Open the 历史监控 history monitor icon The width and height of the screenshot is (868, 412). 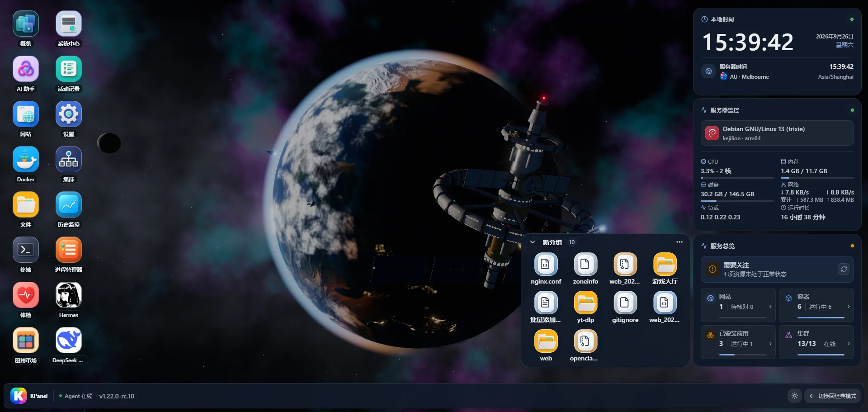(69, 205)
